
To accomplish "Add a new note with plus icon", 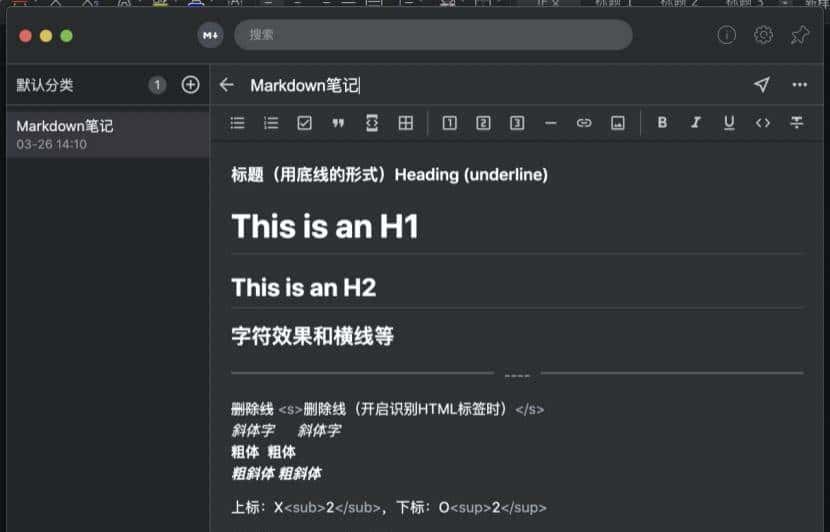I will tap(191, 85).
